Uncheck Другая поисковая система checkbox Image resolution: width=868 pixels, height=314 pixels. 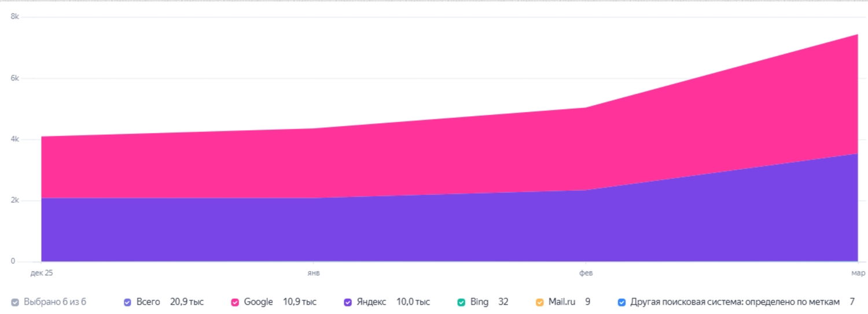pos(621,302)
